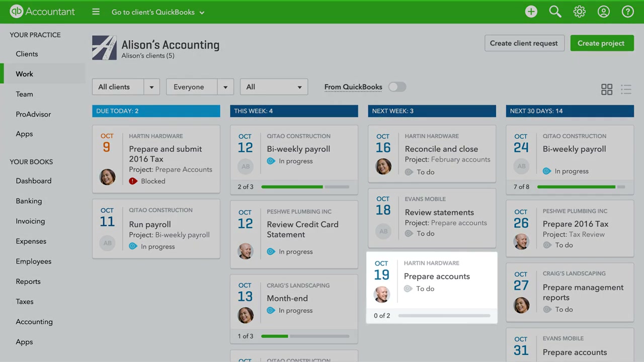Click To do icon on Prepare 2016 Tax card
Image resolution: width=644 pixels, height=362 pixels.
[x=546, y=245]
